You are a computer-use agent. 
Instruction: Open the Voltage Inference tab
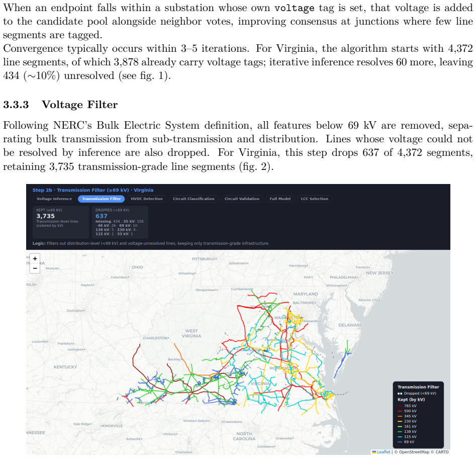54,199
